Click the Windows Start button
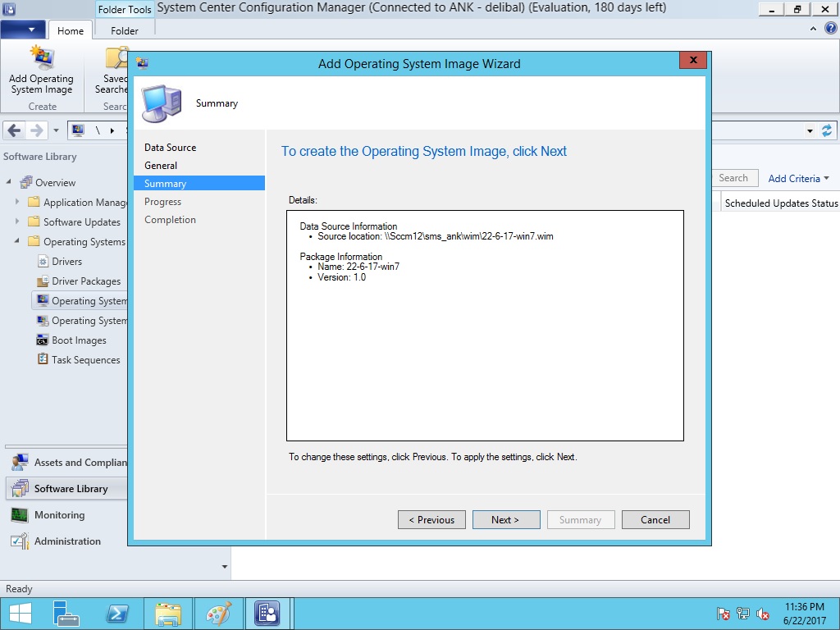The height and width of the screenshot is (630, 840). point(20,614)
